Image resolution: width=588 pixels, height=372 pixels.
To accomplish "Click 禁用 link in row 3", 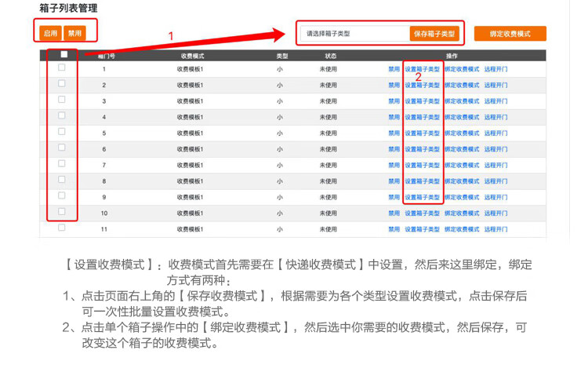I will pos(394,101).
